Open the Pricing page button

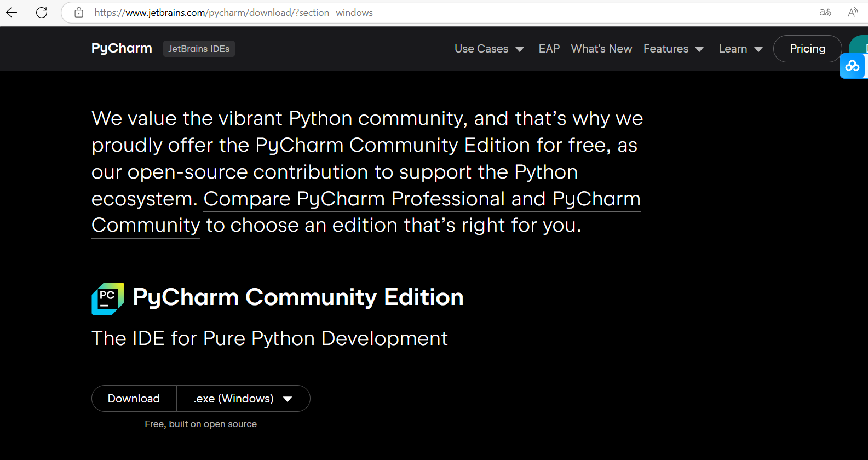(x=807, y=49)
